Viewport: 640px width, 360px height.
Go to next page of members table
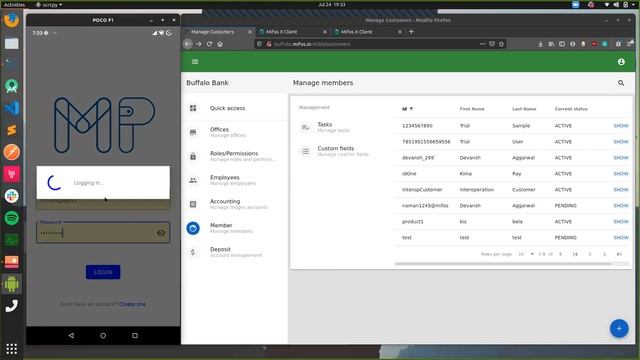tap(604, 254)
